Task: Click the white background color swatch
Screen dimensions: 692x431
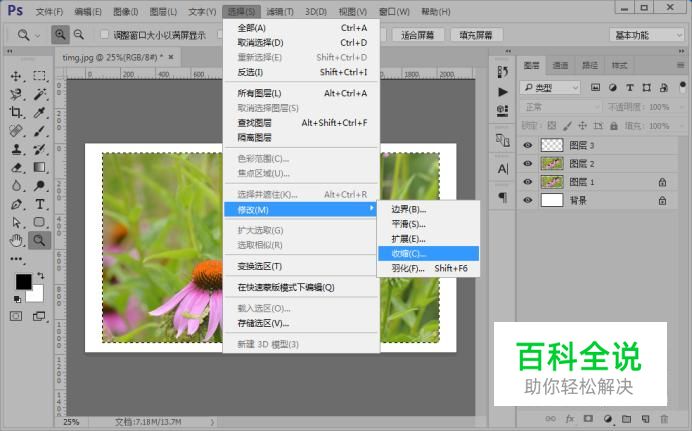Action: (x=37, y=295)
